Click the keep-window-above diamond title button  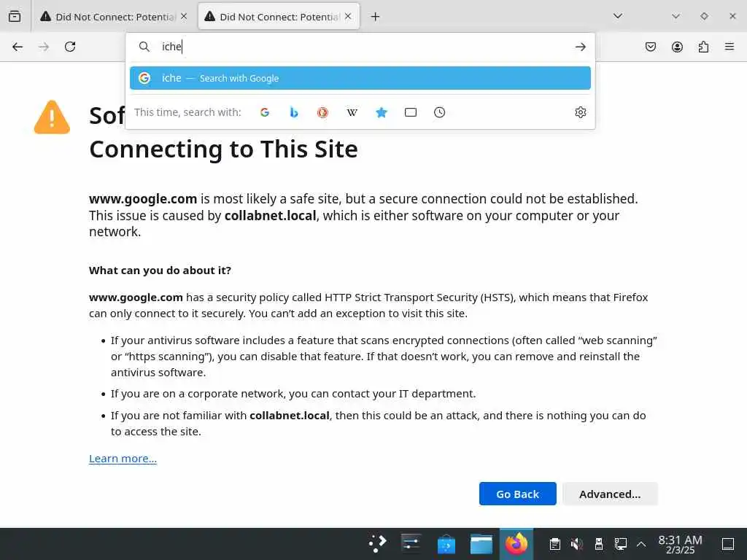tap(704, 16)
